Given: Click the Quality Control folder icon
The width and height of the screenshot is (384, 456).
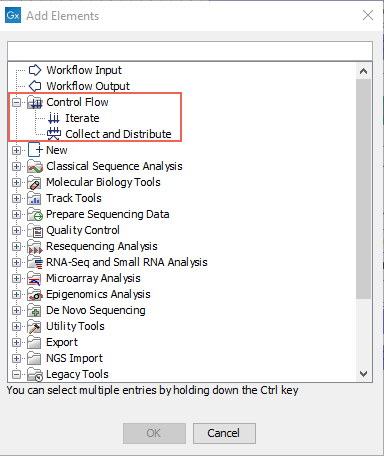Looking at the screenshot, I should tap(35, 230).
